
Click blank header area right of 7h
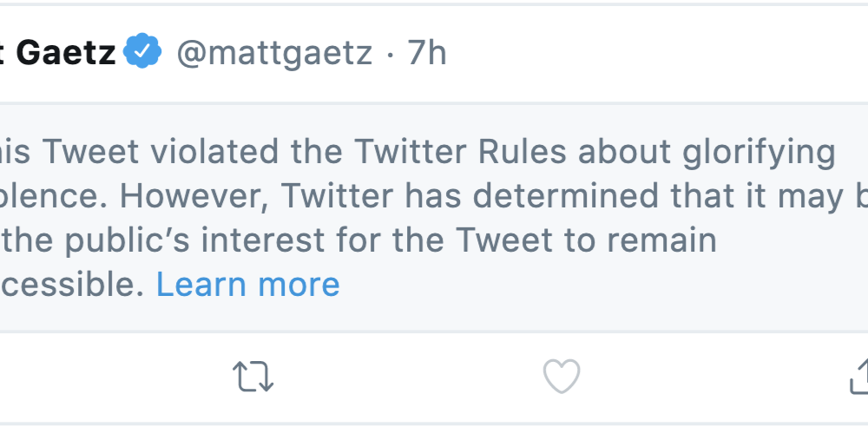click(x=651, y=54)
